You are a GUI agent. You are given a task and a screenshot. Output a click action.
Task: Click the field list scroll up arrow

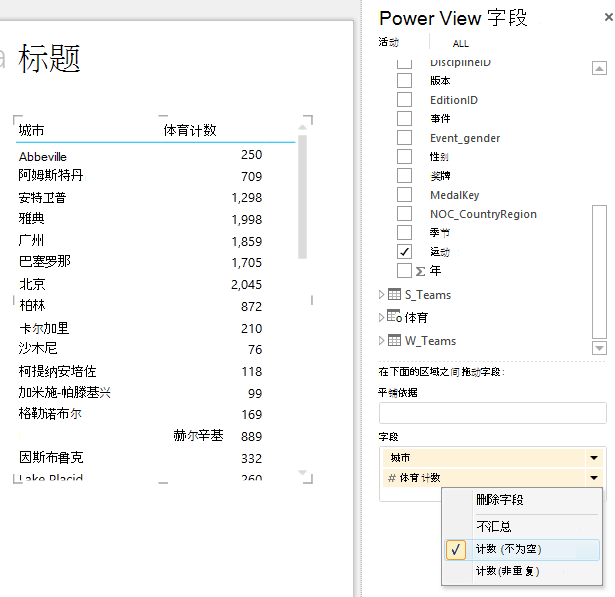pos(599,68)
